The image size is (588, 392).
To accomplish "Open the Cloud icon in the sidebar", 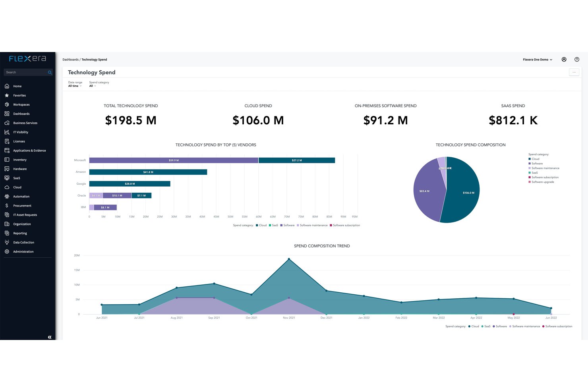I will point(7,187).
